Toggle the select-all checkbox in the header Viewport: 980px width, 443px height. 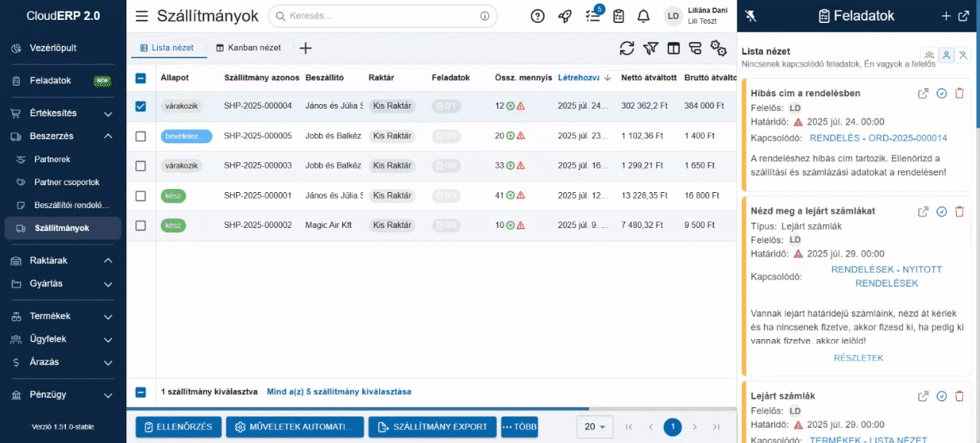click(140, 77)
